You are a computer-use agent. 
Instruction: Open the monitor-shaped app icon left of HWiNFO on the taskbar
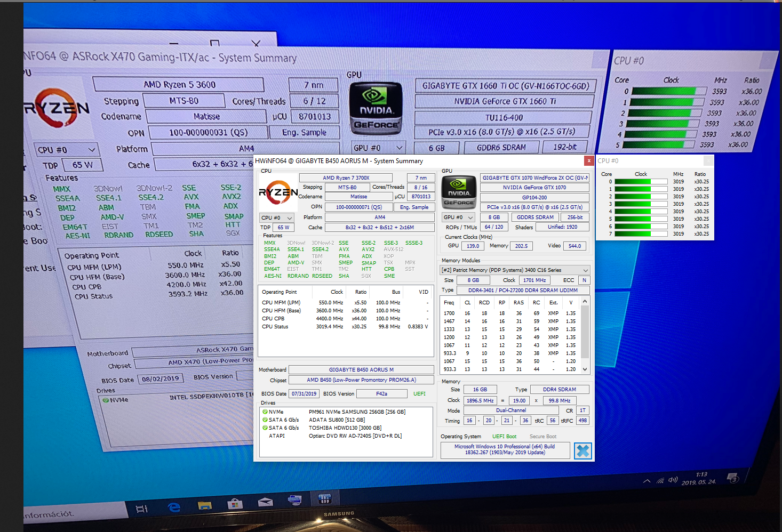point(294,500)
